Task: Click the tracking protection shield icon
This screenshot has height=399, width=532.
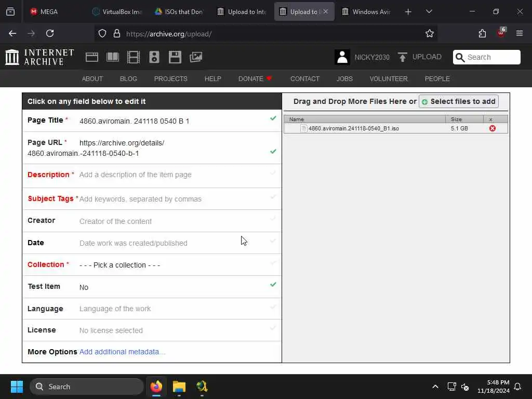Action: (x=102, y=34)
